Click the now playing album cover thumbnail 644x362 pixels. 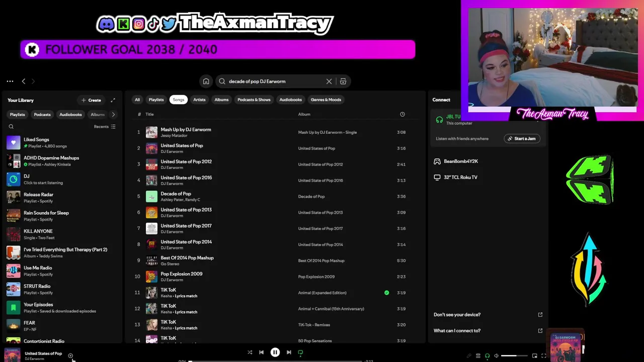click(x=13, y=355)
